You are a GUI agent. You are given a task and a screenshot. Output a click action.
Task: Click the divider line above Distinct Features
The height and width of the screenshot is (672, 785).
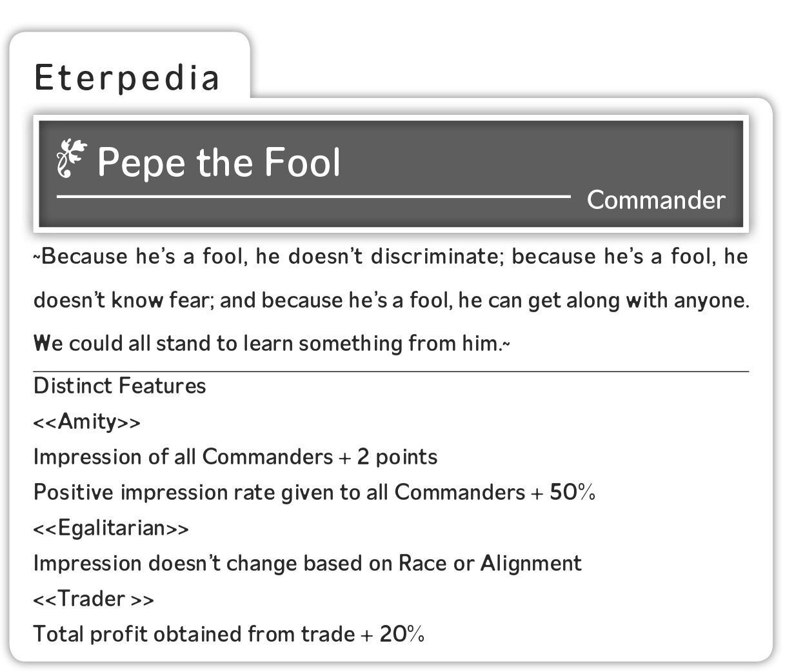[x=391, y=371]
